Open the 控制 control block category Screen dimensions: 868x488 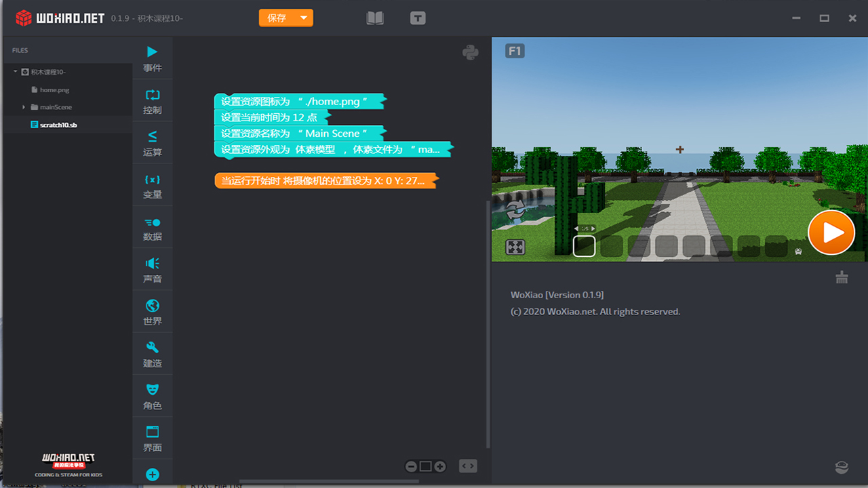(153, 101)
